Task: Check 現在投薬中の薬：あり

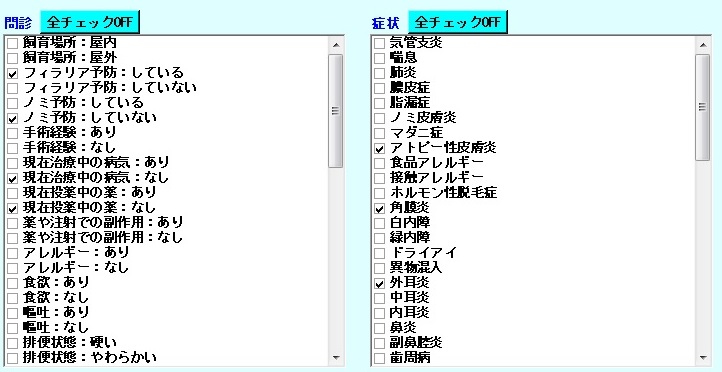Action: pyautogui.click(x=13, y=193)
